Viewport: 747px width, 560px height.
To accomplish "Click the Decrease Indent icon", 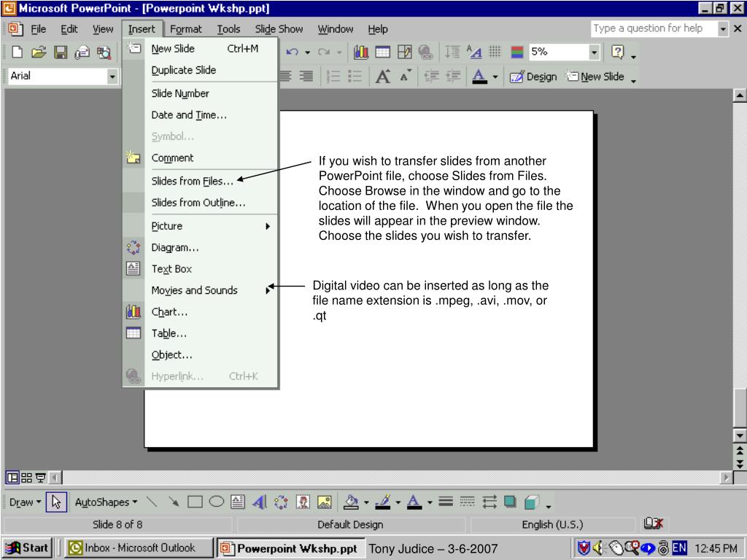I will (432, 76).
